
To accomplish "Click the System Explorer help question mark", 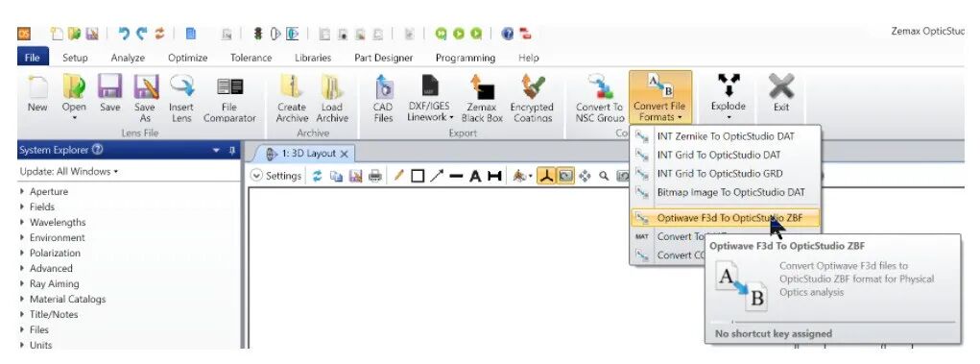I will (x=98, y=150).
